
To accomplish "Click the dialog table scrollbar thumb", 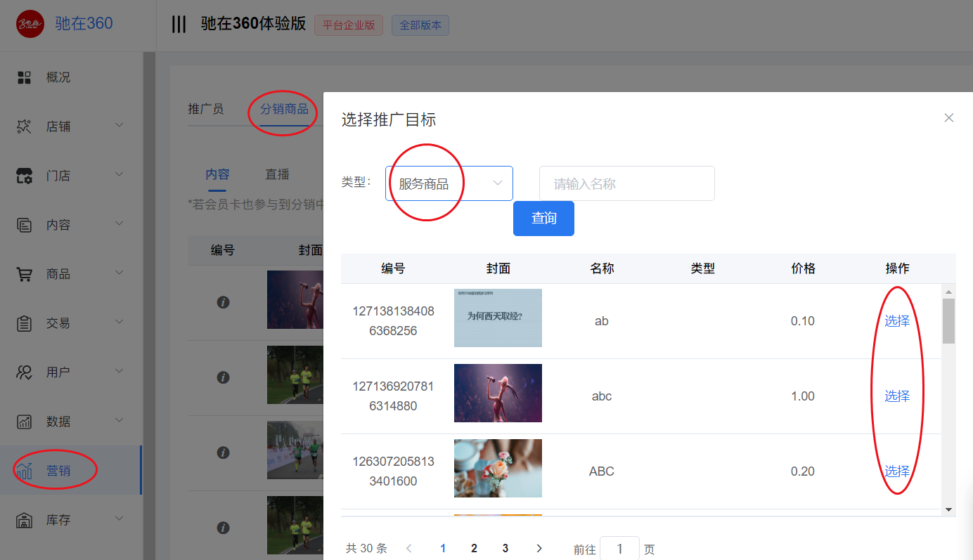I will [x=948, y=321].
